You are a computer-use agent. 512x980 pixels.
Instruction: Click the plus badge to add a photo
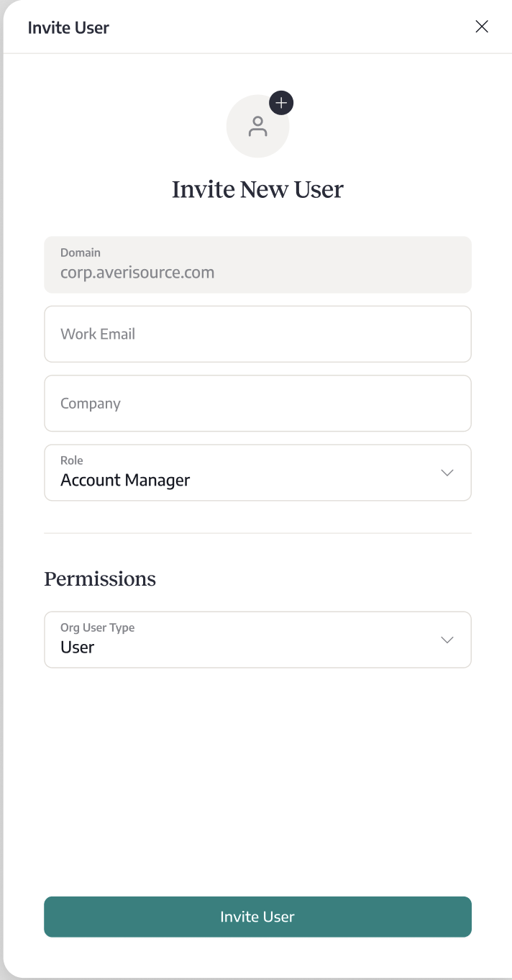[x=281, y=103]
